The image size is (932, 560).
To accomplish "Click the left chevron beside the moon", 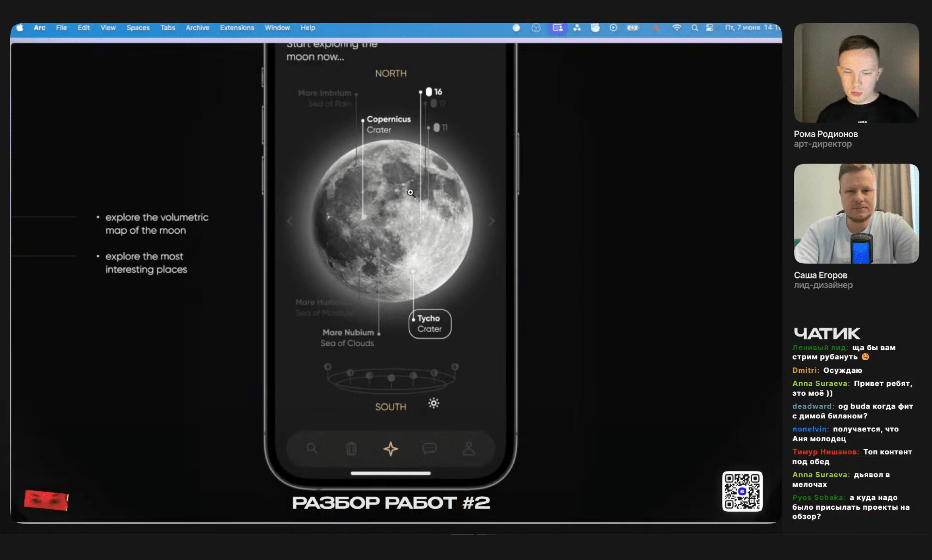I will 290,221.
